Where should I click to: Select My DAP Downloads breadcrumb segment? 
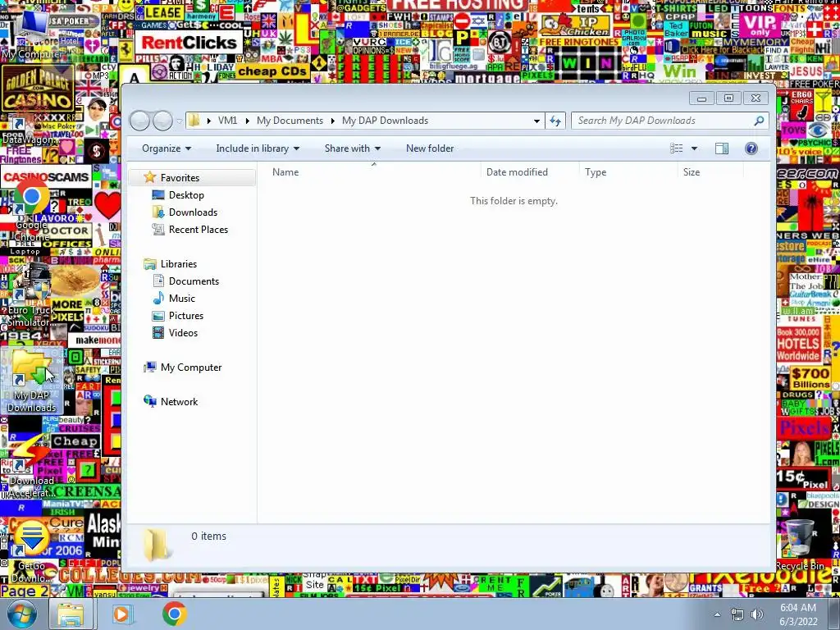tap(386, 121)
